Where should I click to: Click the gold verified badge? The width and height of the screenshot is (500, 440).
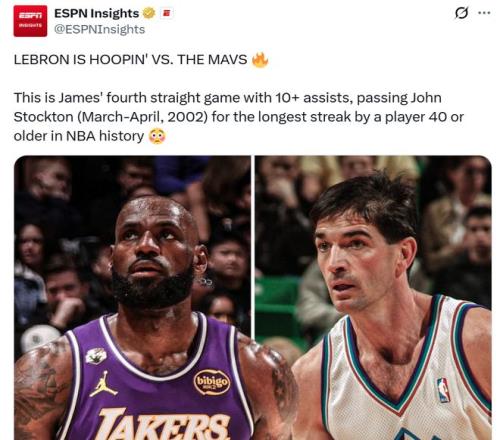[149, 13]
